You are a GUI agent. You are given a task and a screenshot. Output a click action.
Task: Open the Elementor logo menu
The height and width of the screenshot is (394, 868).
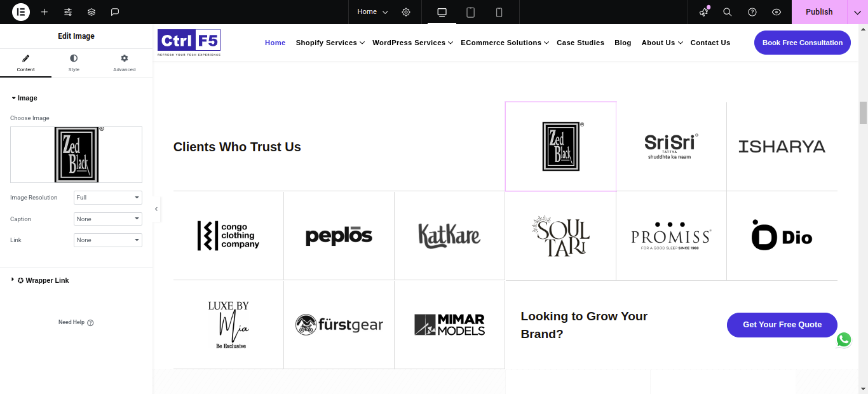click(21, 12)
